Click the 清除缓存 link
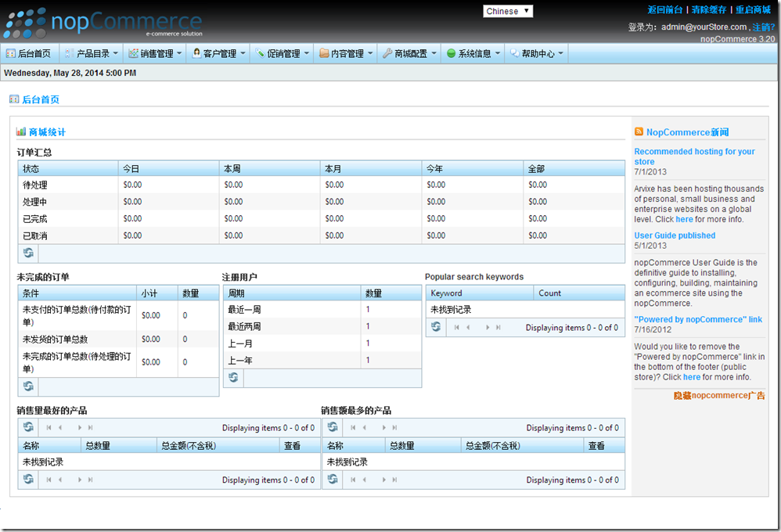 pos(710,10)
